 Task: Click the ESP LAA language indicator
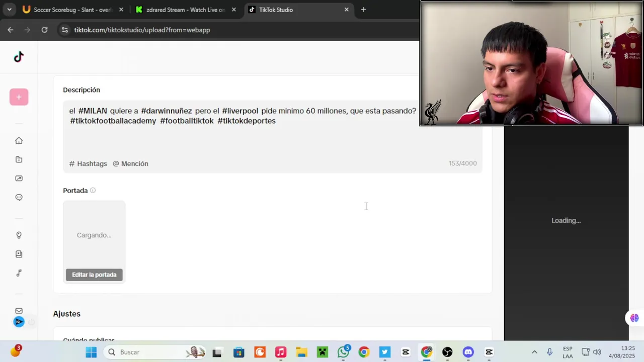point(568,352)
